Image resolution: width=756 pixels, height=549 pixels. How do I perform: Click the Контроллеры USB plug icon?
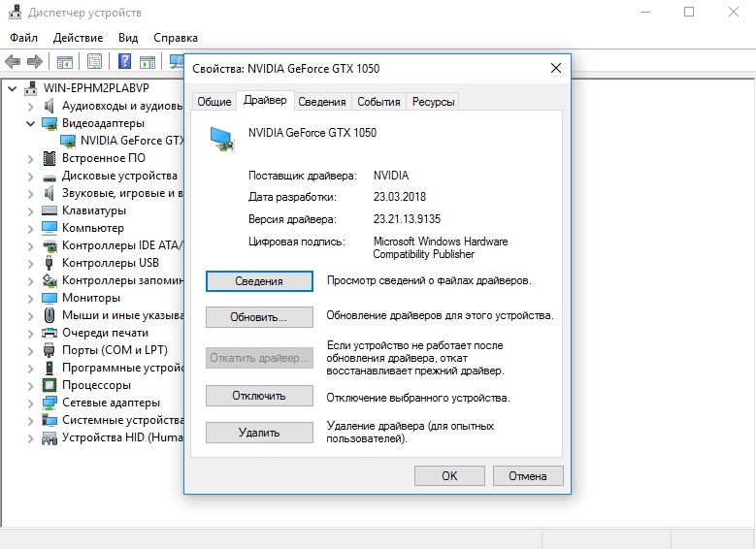click(49, 263)
